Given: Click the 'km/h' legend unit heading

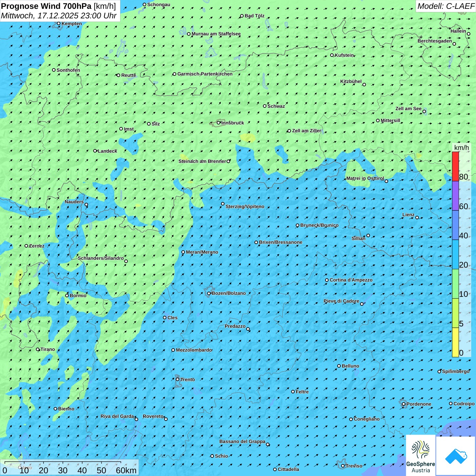Looking at the screenshot, I should pyautogui.click(x=461, y=148).
